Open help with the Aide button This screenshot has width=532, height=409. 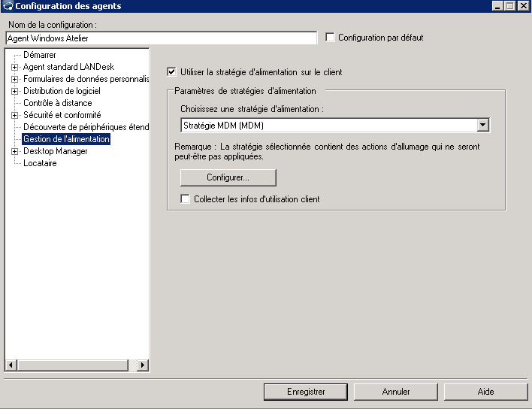pyautogui.click(x=485, y=392)
